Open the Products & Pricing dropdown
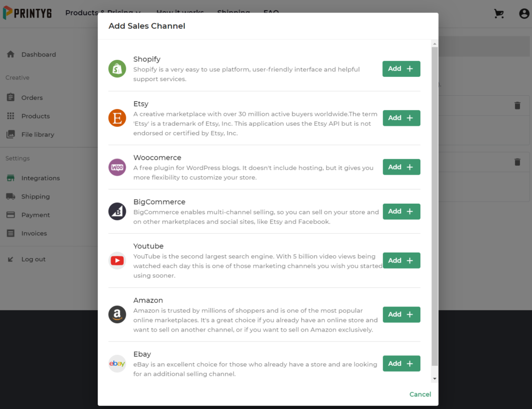 tap(102, 12)
